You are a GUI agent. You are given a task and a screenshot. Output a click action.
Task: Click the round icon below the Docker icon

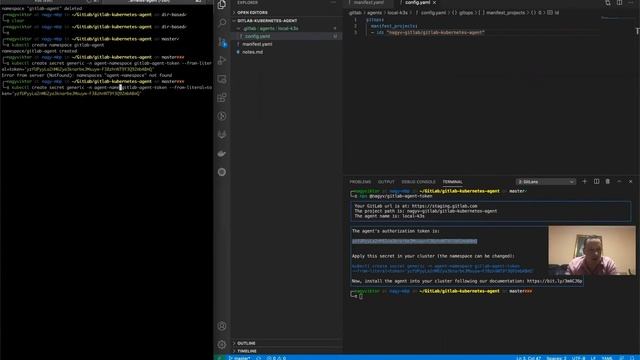tap(222, 172)
